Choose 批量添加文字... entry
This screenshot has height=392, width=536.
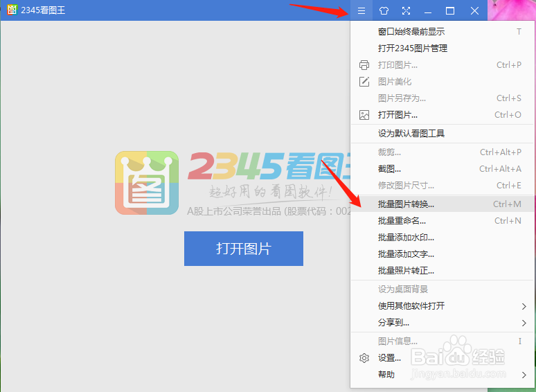click(443, 254)
